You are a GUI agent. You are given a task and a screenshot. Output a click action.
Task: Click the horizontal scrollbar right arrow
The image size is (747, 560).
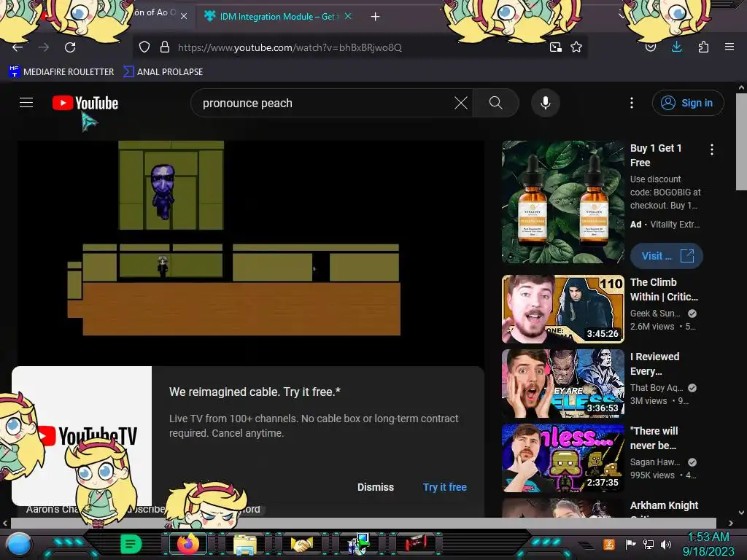[731, 523]
